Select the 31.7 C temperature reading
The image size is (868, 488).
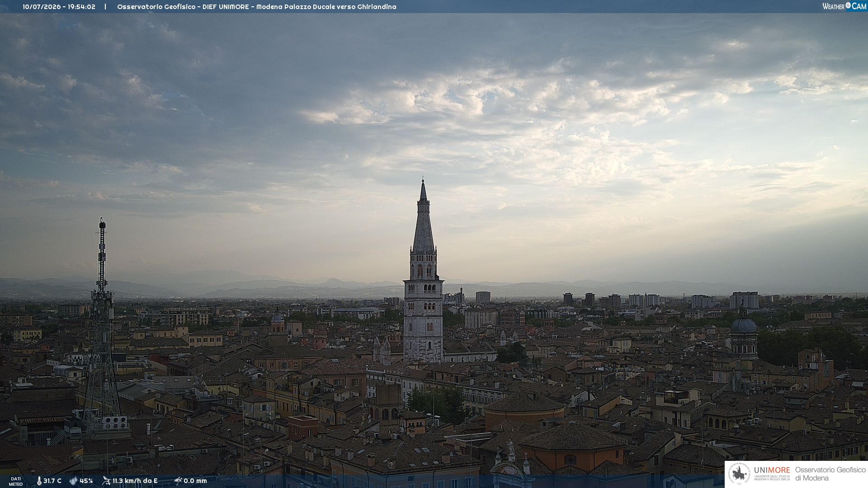[52, 481]
